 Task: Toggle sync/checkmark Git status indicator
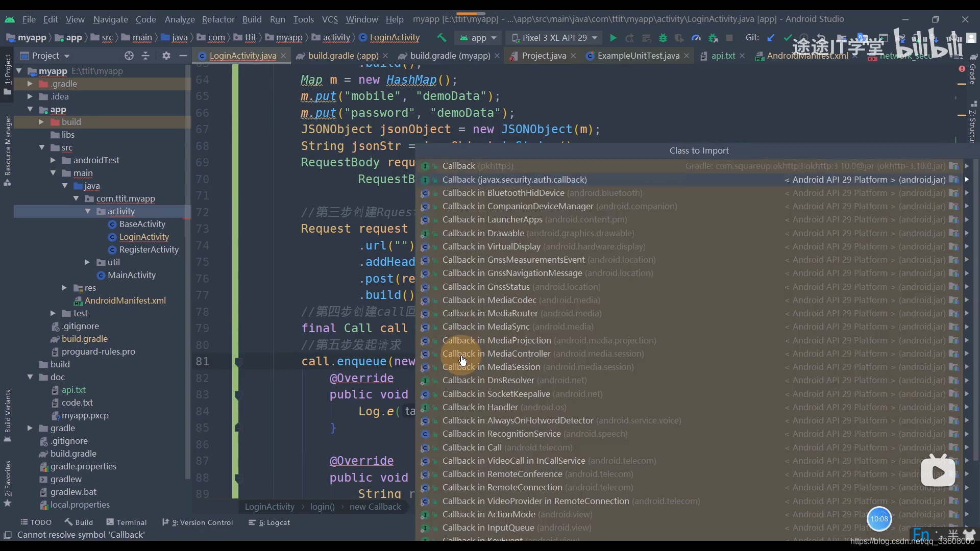coord(789,38)
